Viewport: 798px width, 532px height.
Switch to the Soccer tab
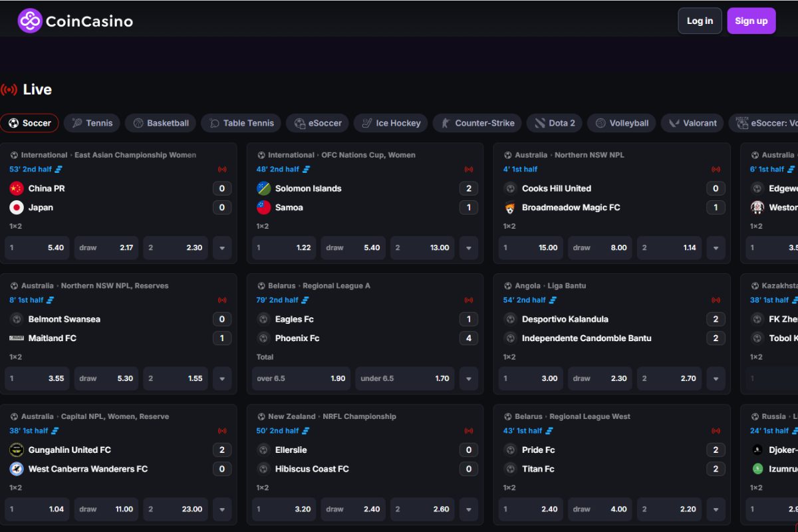30,123
